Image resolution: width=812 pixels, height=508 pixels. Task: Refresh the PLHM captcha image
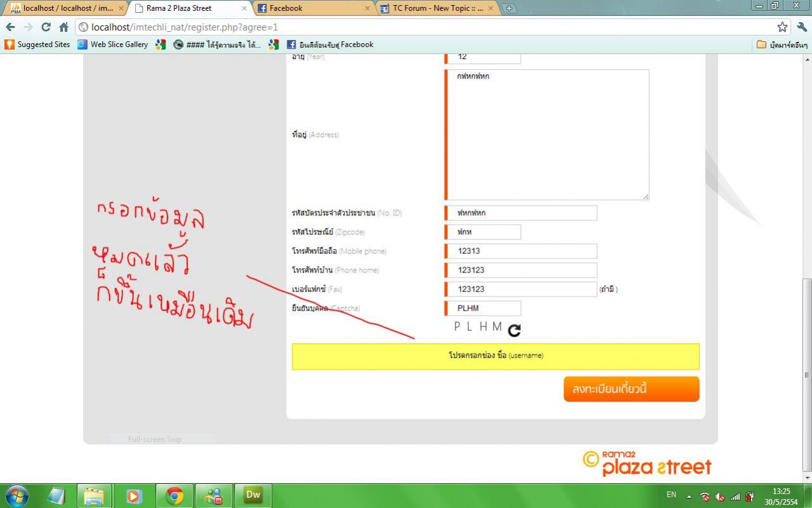(514, 330)
